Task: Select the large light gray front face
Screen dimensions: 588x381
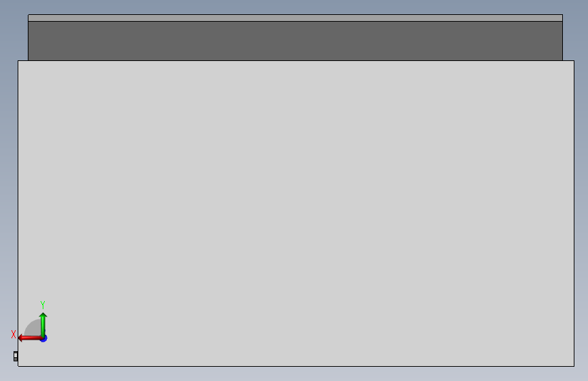Action: pyautogui.click(x=296, y=214)
